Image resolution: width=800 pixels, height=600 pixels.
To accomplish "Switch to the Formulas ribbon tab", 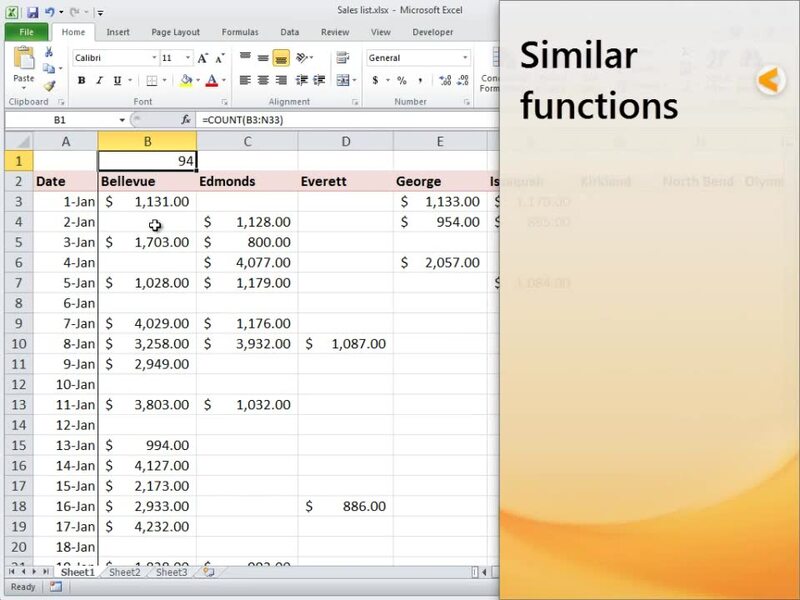I will pos(239,32).
